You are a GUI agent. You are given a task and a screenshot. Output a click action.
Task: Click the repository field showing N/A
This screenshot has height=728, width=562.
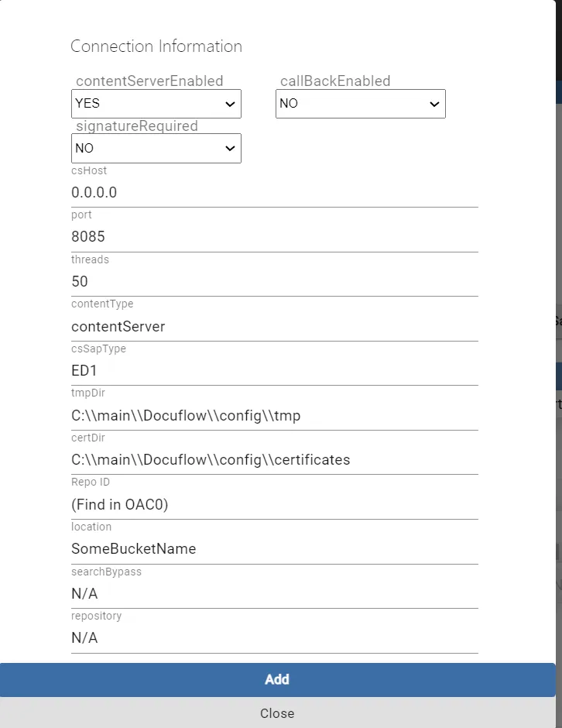click(275, 638)
